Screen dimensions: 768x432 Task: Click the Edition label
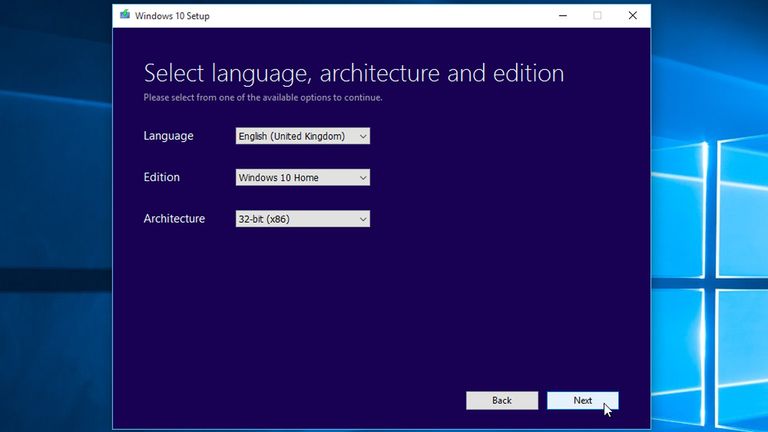[162, 177]
